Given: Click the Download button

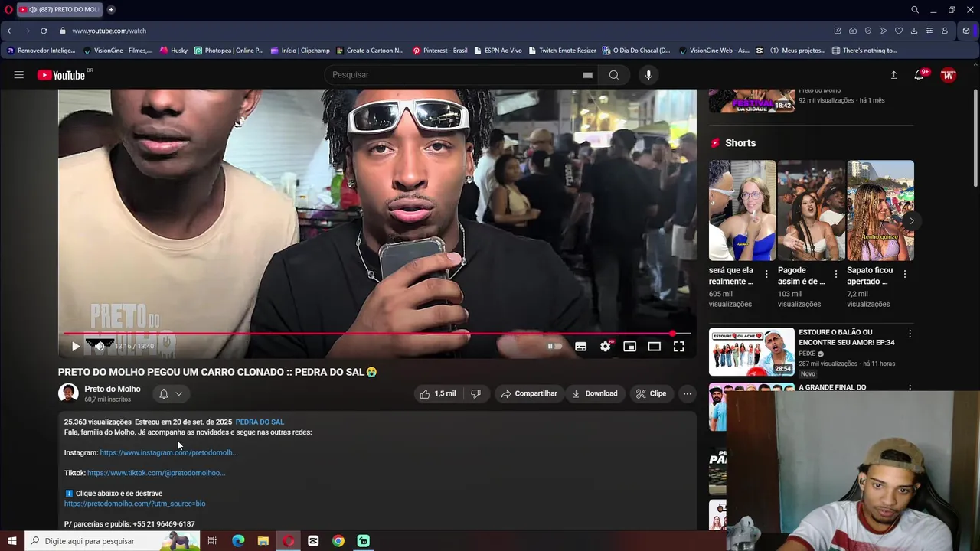Looking at the screenshot, I should point(595,393).
